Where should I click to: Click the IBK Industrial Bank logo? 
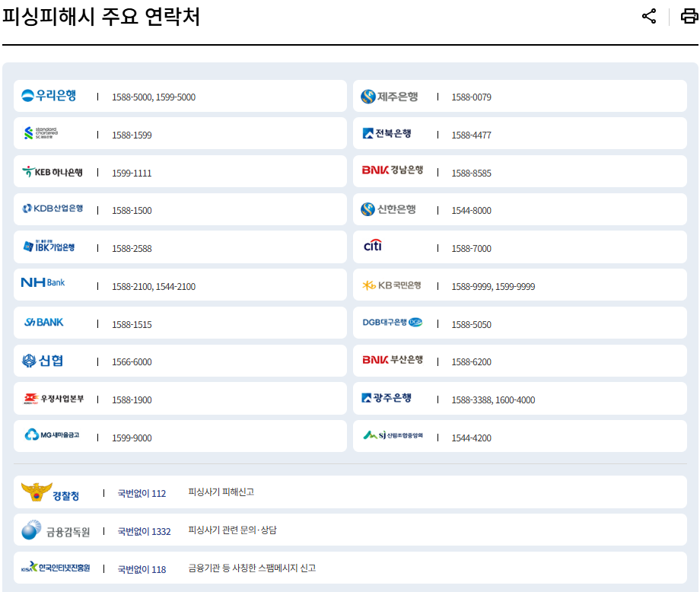[x=49, y=247]
